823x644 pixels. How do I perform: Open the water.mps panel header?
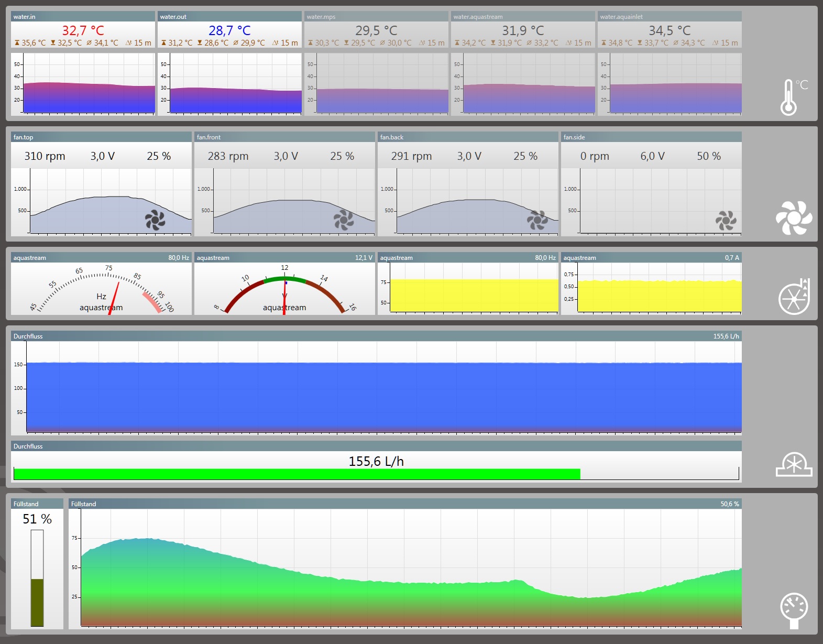pos(376,17)
